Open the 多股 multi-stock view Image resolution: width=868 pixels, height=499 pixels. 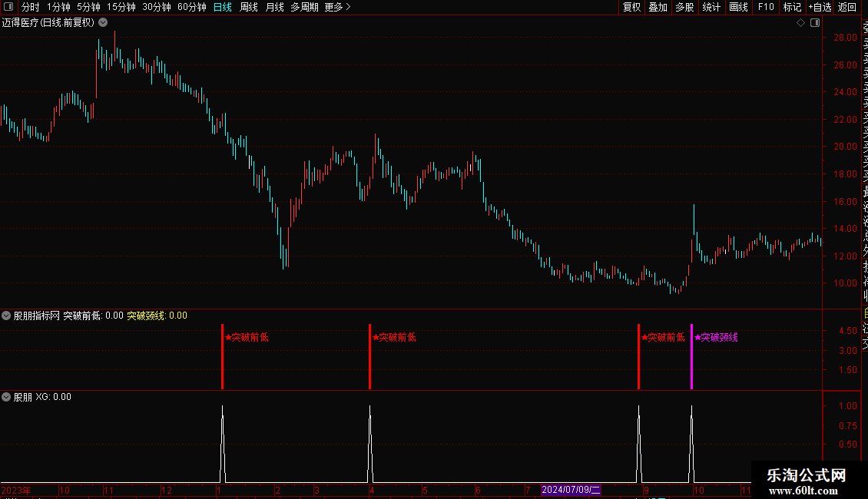point(684,7)
